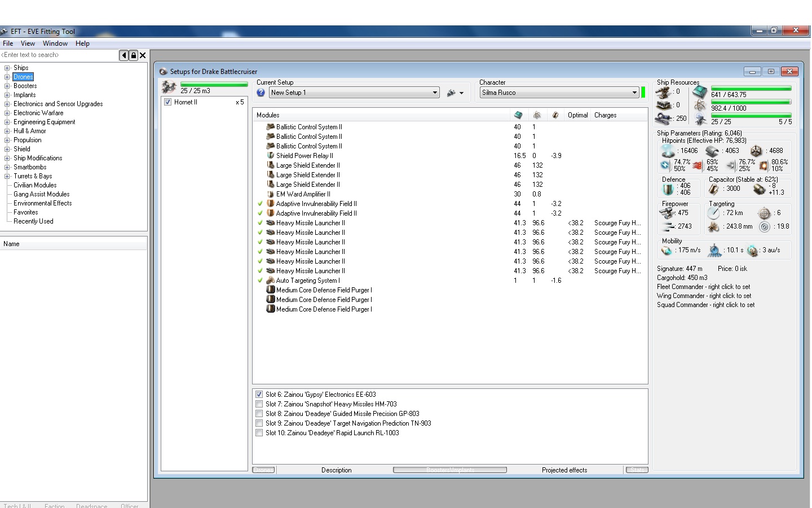Click the green CPU usage bar

[751, 88]
